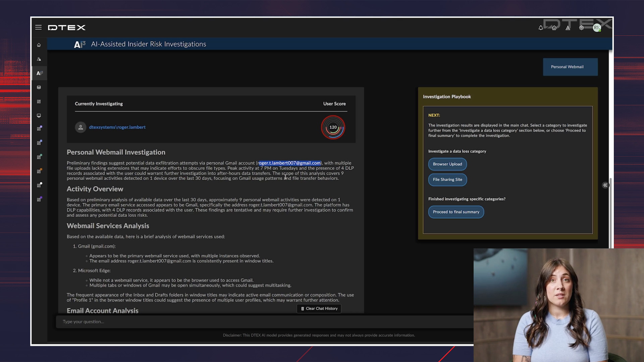Collapse the Investigation Playbook panel
The height and width of the screenshot is (362, 644).
tap(605, 185)
